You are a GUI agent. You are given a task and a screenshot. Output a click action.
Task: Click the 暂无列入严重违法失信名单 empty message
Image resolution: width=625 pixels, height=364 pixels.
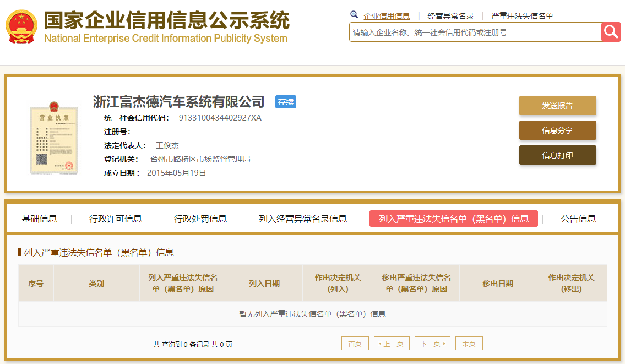tap(313, 314)
